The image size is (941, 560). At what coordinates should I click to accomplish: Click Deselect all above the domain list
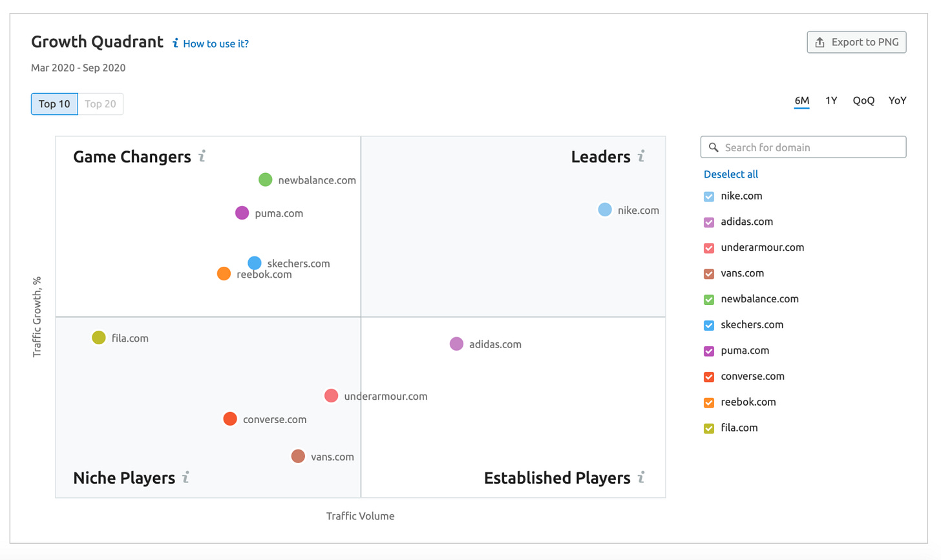(730, 174)
